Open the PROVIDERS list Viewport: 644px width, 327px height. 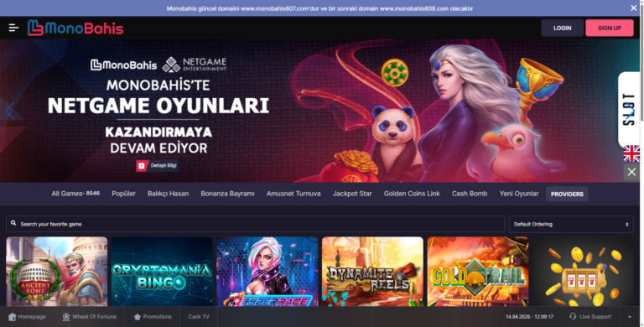(x=567, y=194)
